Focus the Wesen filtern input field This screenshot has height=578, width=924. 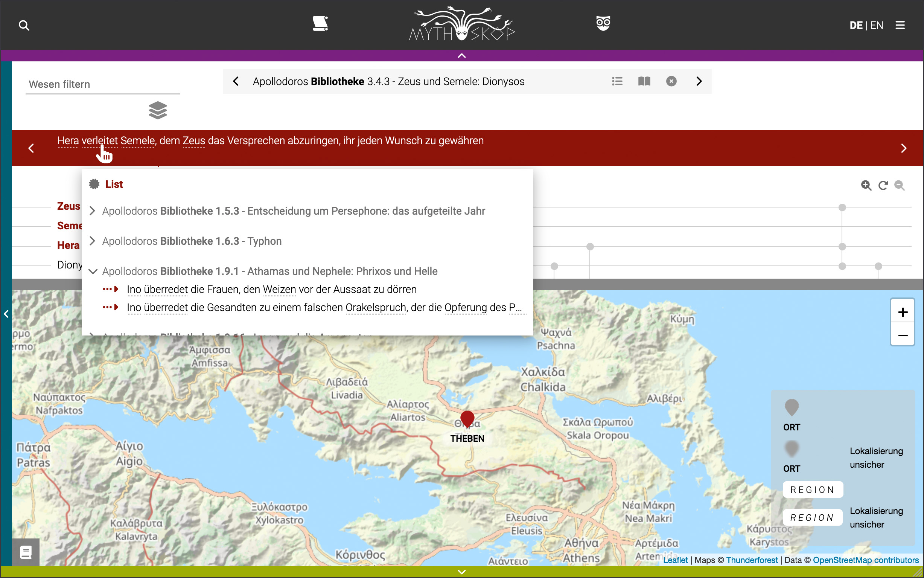[102, 84]
